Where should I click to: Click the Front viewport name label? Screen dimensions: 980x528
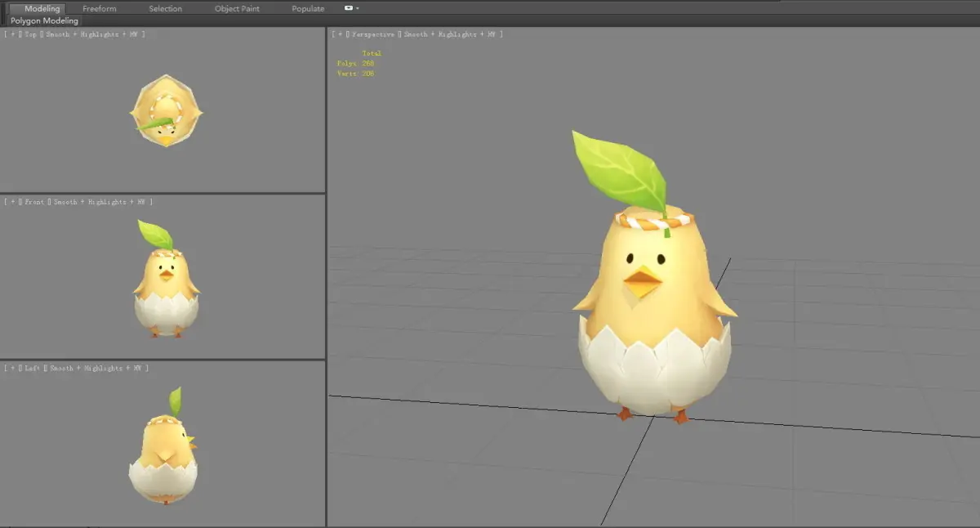[34, 202]
